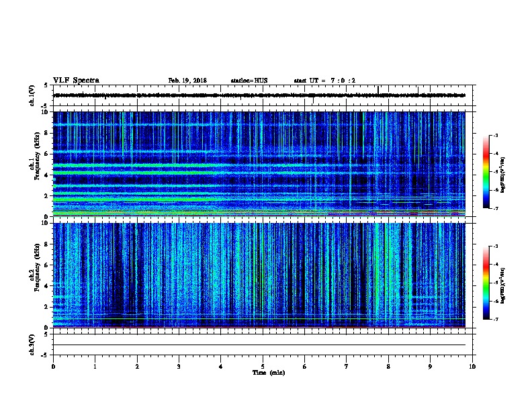The height and width of the screenshot is (411, 532).
Task: Click the "ch.3(V)" axis label
Action: point(32,345)
